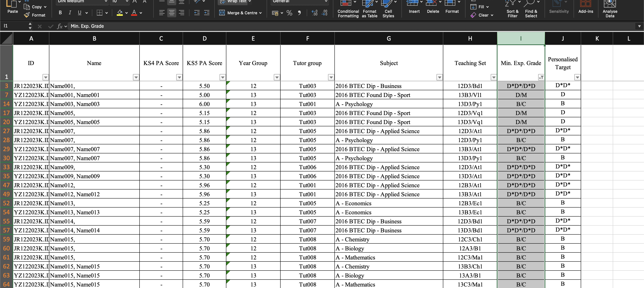Screen dimensions: 644x288
Task: Click the Format painter brush
Action: click(x=35, y=15)
